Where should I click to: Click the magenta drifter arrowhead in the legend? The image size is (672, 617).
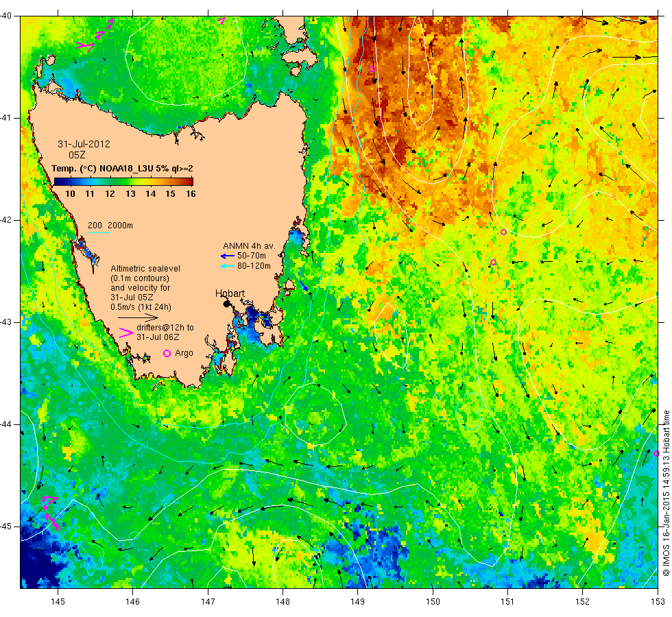click(126, 332)
